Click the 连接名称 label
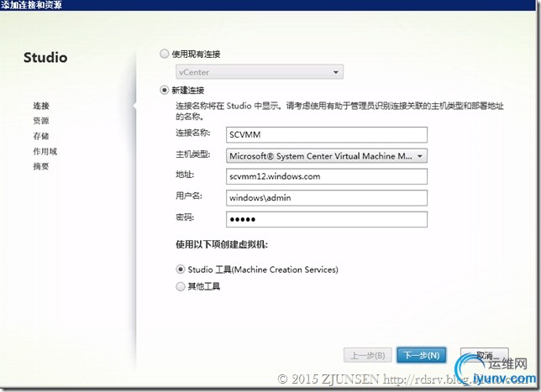Screen dimensions: 541x392 pos(193,133)
